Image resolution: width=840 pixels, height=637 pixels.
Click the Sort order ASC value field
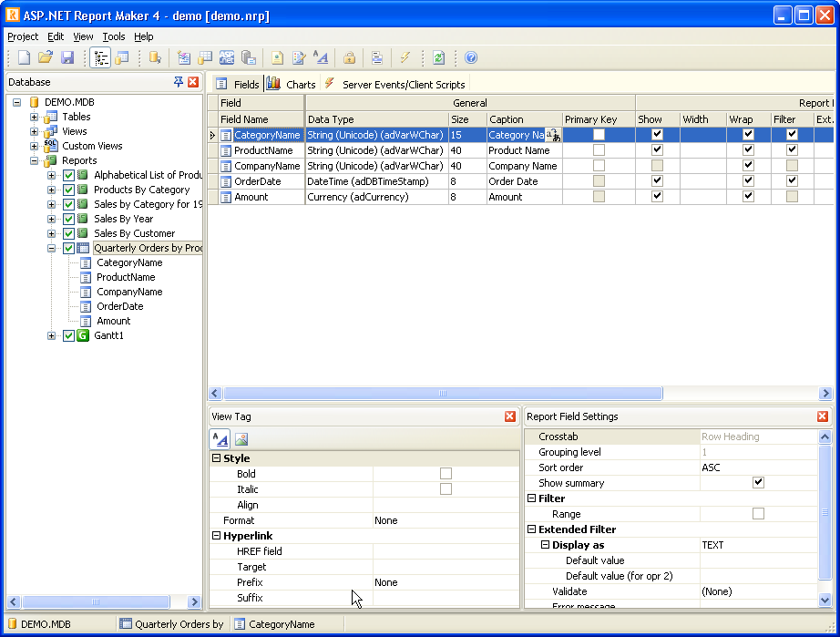point(758,467)
